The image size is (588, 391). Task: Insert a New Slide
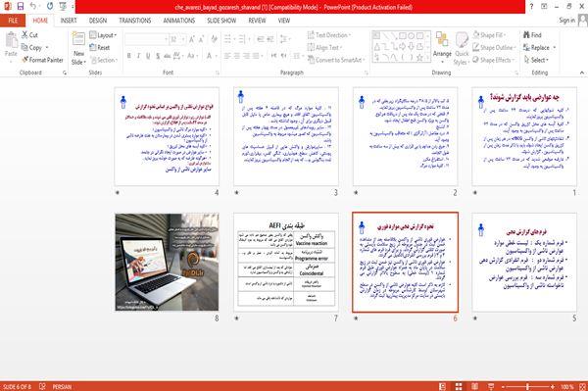point(78,49)
